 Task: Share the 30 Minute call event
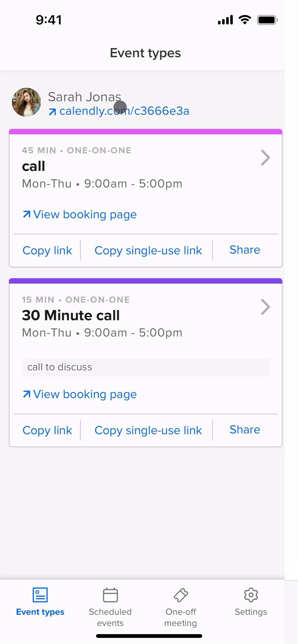click(x=245, y=430)
